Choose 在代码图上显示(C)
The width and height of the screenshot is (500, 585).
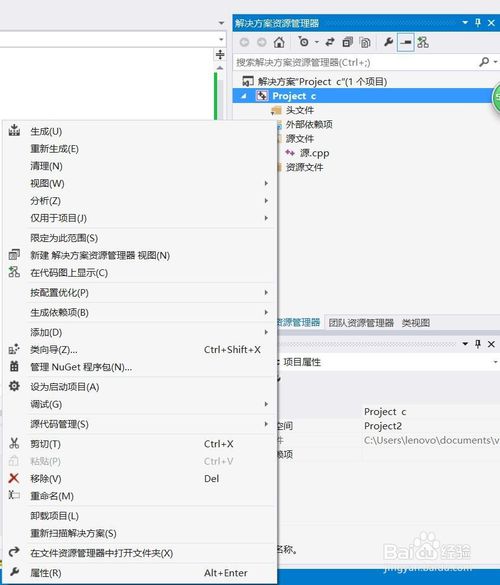(140, 273)
